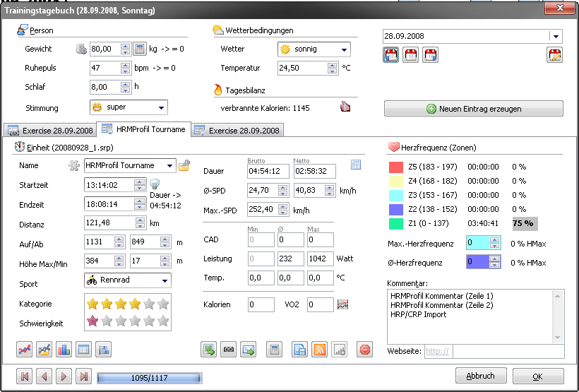
Task: Click the Leistung Max field showing 1042
Action: pos(320,259)
